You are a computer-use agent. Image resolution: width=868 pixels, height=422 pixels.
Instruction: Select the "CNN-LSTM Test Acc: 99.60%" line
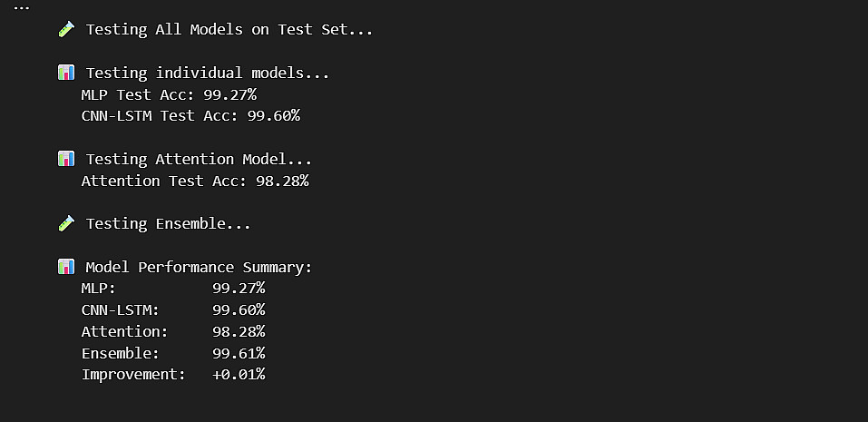[190, 115]
